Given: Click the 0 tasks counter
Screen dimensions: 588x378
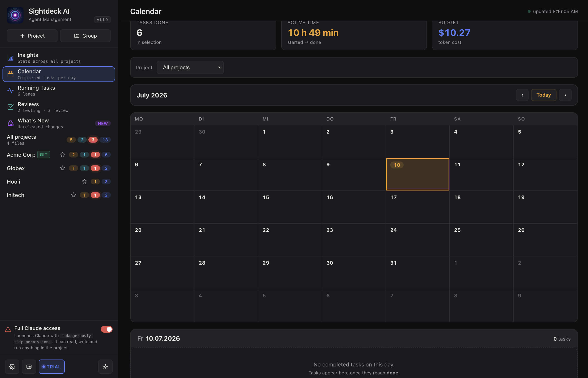Looking at the screenshot, I should coord(562,339).
